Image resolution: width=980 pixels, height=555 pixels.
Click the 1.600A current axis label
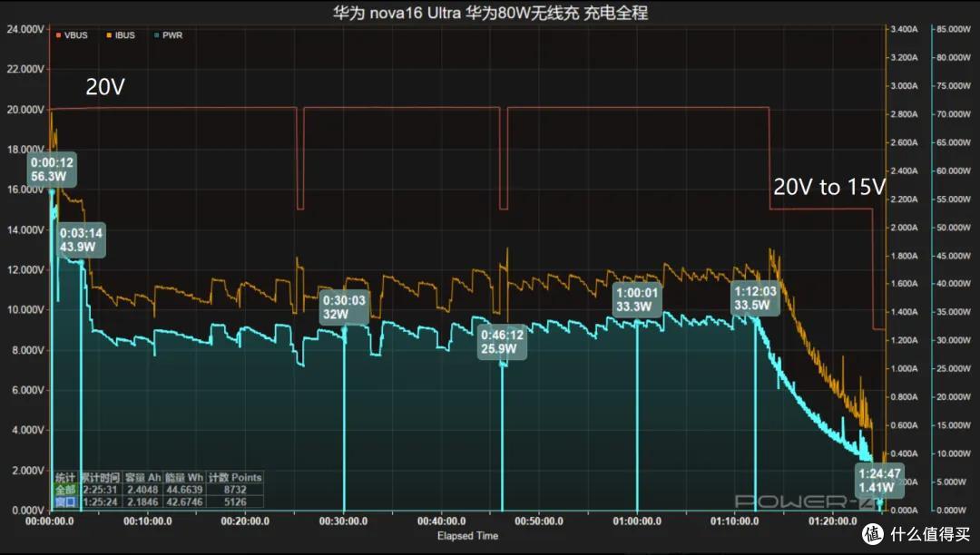click(x=904, y=284)
